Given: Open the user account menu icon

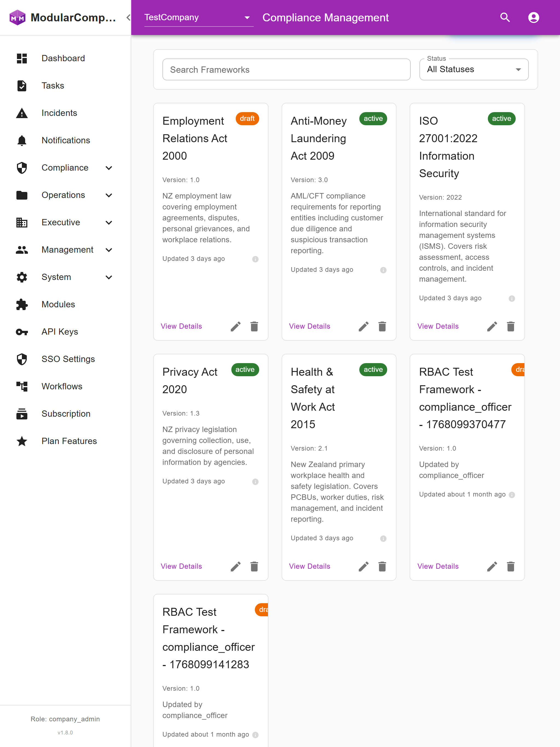Looking at the screenshot, I should (534, 17).
